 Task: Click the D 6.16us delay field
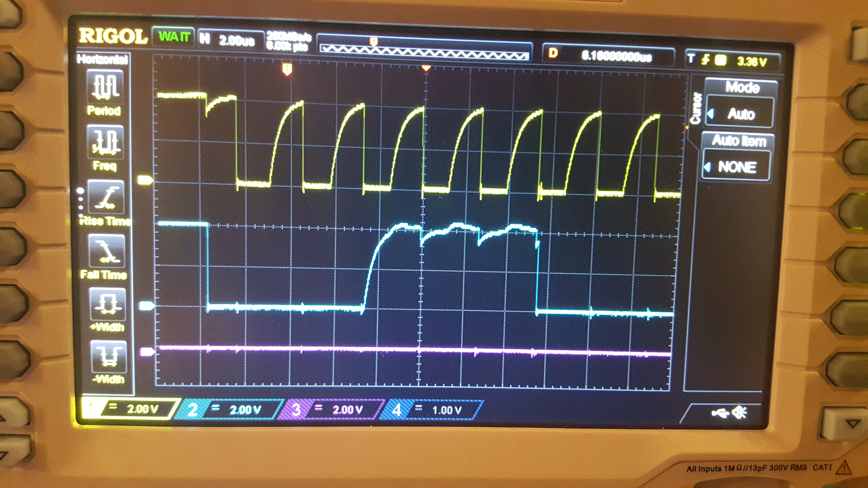coord(608,55)
